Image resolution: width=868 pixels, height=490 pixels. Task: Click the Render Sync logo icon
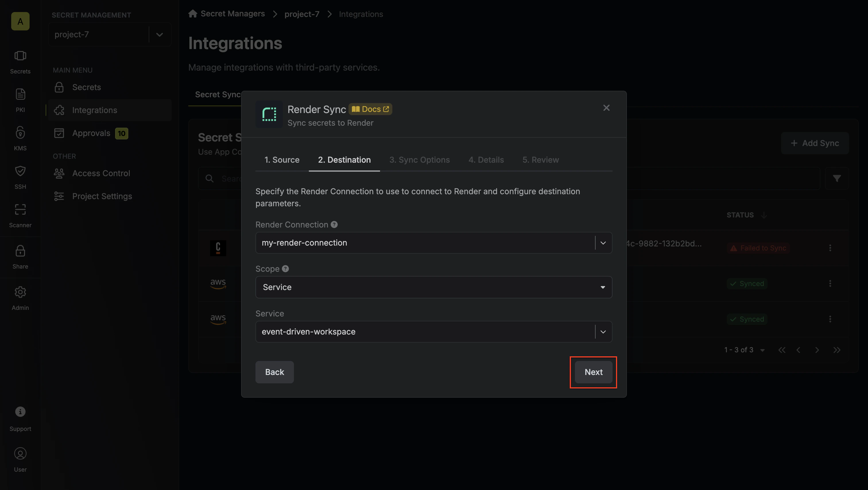269,114
